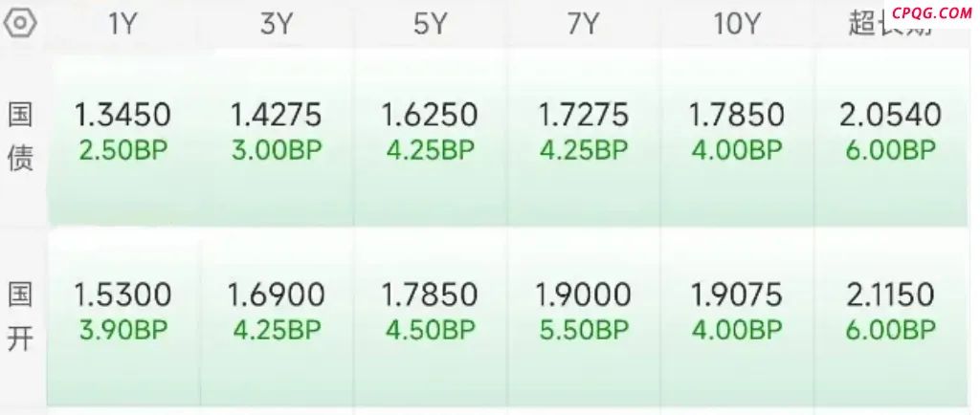Open the 国债 1Y cell showing 1.3450
The height and width of the screenshot is (415, 980).
tap(123, 138)
